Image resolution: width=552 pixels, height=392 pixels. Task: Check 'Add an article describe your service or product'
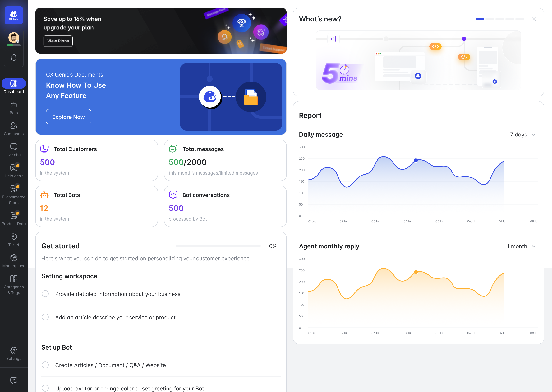coord(45,317)
